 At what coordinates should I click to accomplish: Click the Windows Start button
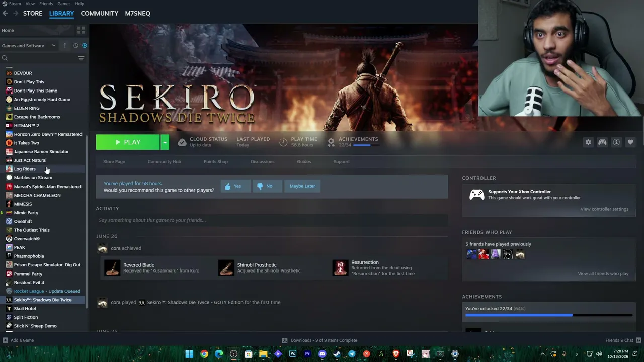[x=189, y=354]
